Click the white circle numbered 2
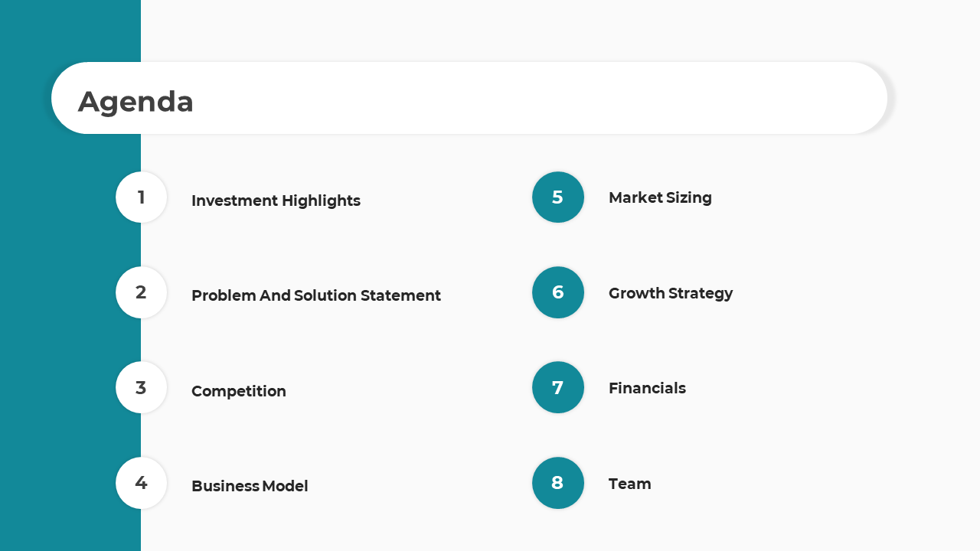 (142, 292)
